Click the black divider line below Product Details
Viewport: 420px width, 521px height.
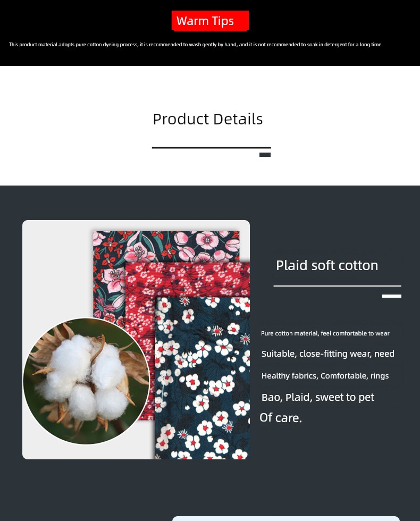click(x=212, y=148)
